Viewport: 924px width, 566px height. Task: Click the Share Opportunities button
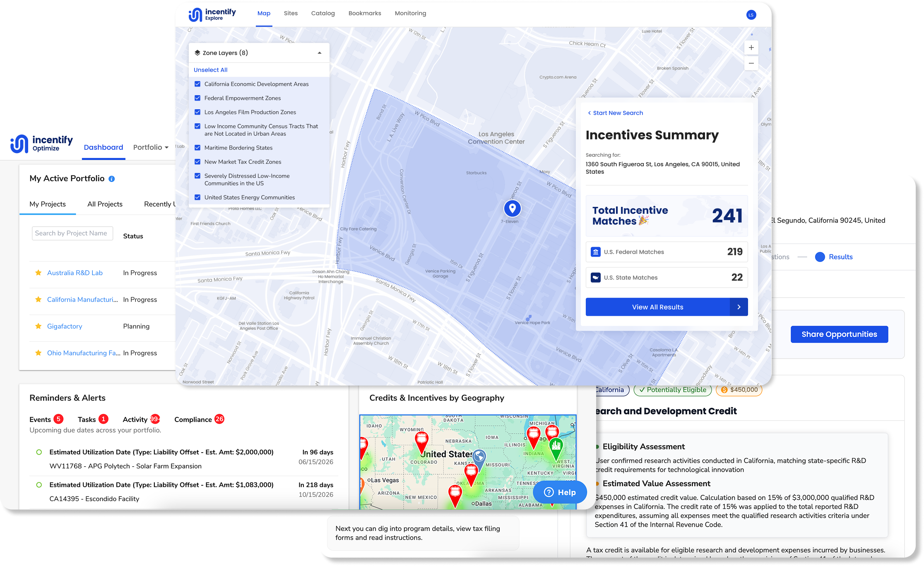click(839, 334)
